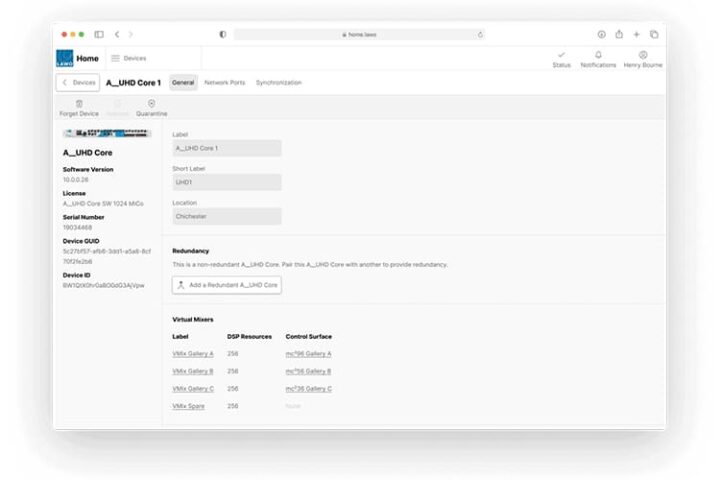Click the serial number 19034468

[78, 227]
